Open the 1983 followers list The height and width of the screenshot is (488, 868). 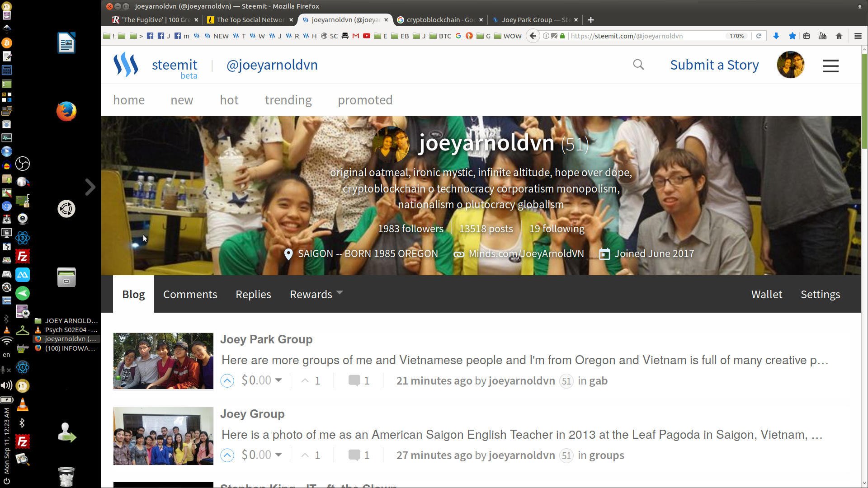coord(410,229)
